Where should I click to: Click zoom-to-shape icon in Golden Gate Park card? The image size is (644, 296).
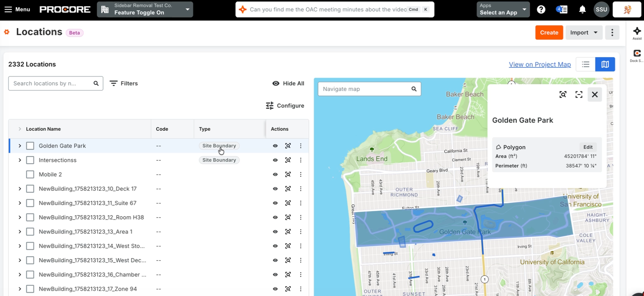coord(563,95)
